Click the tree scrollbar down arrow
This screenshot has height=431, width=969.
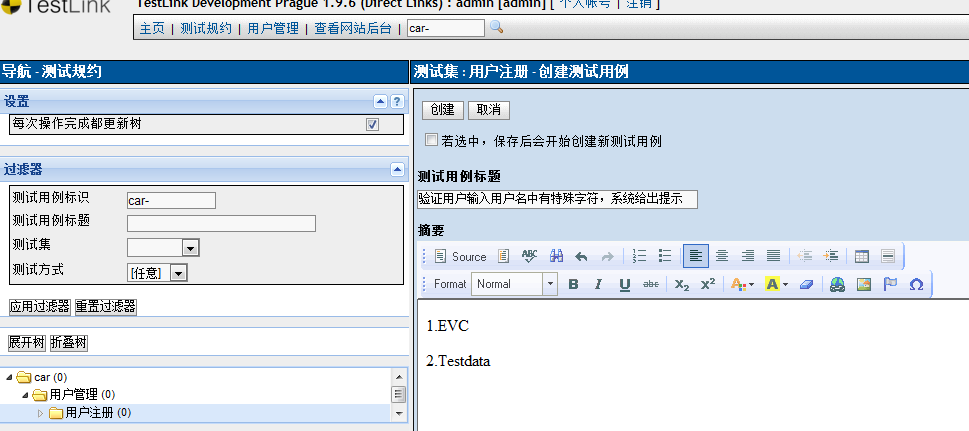pos(399,413)
